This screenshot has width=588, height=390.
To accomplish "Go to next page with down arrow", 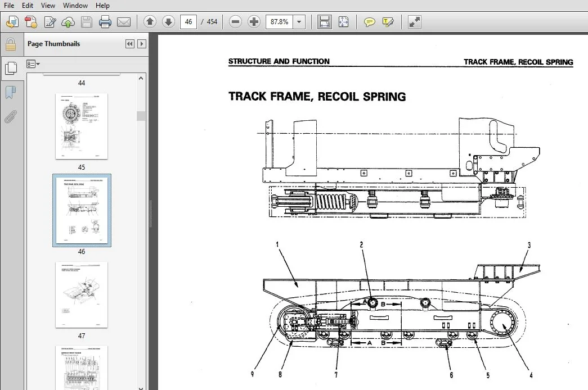I will [168, 22].
